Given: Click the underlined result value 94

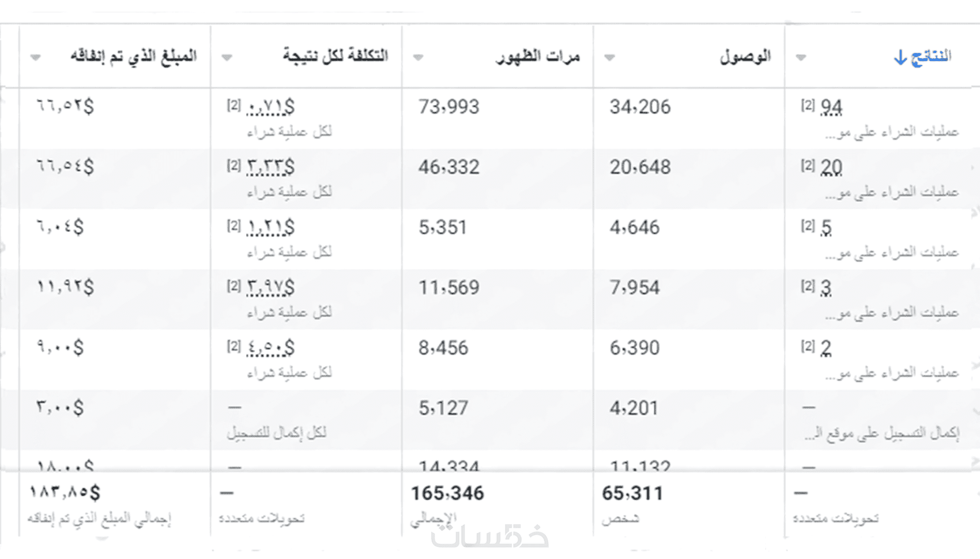Looking at the screenshot, I should coord(831,107).
